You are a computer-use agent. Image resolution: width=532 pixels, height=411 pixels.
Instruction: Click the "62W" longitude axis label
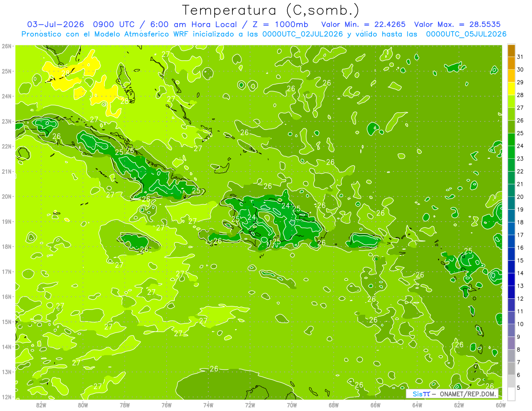[x=459, y=405]
